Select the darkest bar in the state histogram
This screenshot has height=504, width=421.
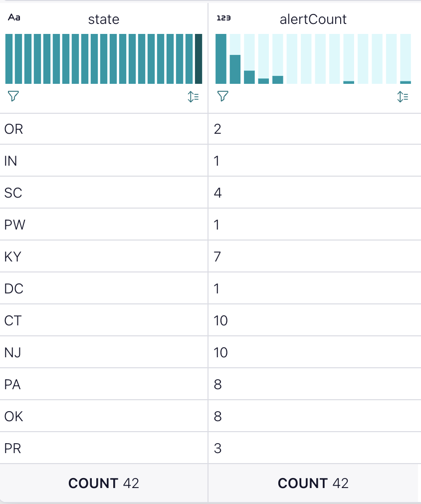[x=200, y=57]
